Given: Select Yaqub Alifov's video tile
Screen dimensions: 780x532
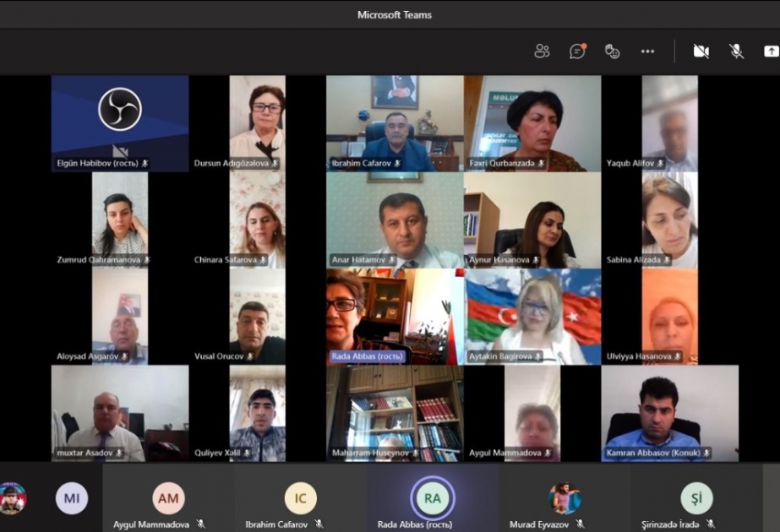Looking at the screenshot, I should pos(669,123).
